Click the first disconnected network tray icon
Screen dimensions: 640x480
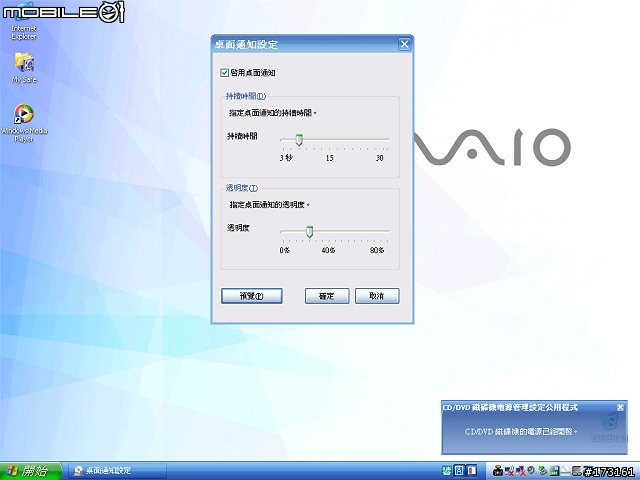pyautogui.click(x=509, y=471)
